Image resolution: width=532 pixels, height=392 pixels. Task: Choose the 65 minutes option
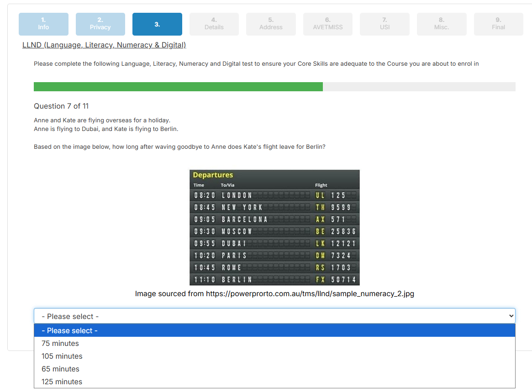coord(60,369)
